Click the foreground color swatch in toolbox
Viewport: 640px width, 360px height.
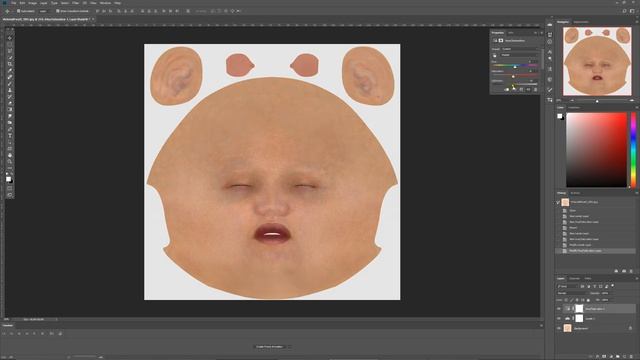[9, 179]
